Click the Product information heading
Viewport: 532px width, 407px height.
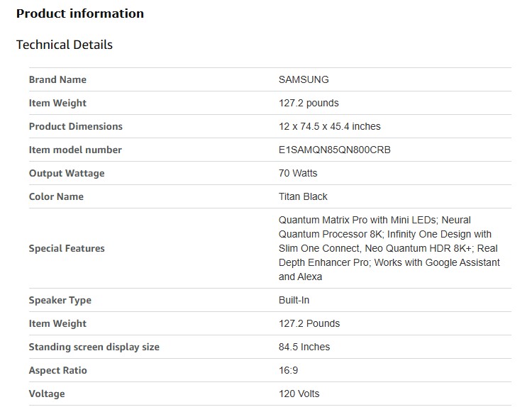pos(79,13)
